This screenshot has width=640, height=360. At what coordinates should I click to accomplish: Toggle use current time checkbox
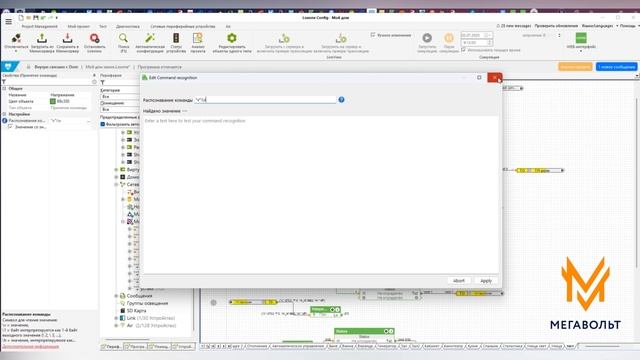(x=463, y=50)
